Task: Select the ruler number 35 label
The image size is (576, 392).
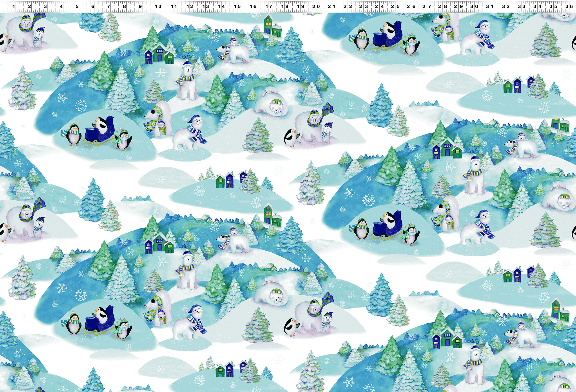Action: [553, 6]
